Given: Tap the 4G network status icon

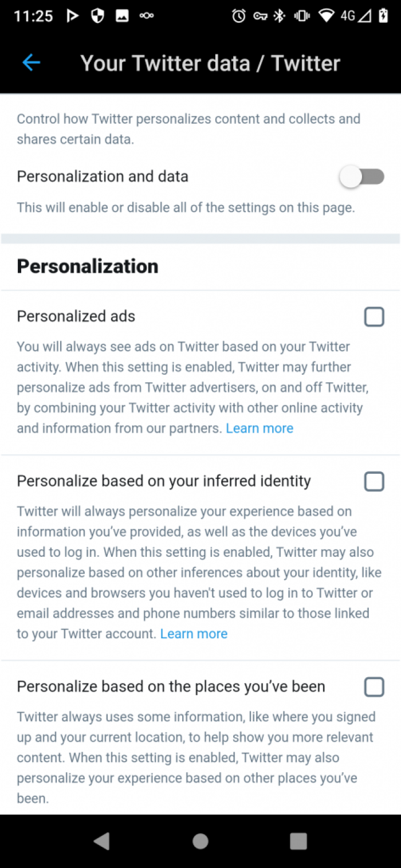Looking at the screenshot, I should (x=348, y=17).
